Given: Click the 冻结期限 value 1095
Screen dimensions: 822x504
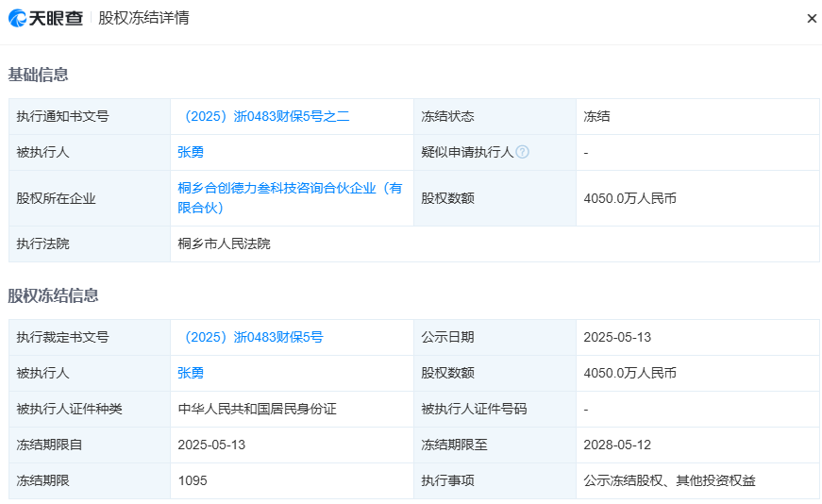Looking at the screenshot, I should (x=193, y=480).
